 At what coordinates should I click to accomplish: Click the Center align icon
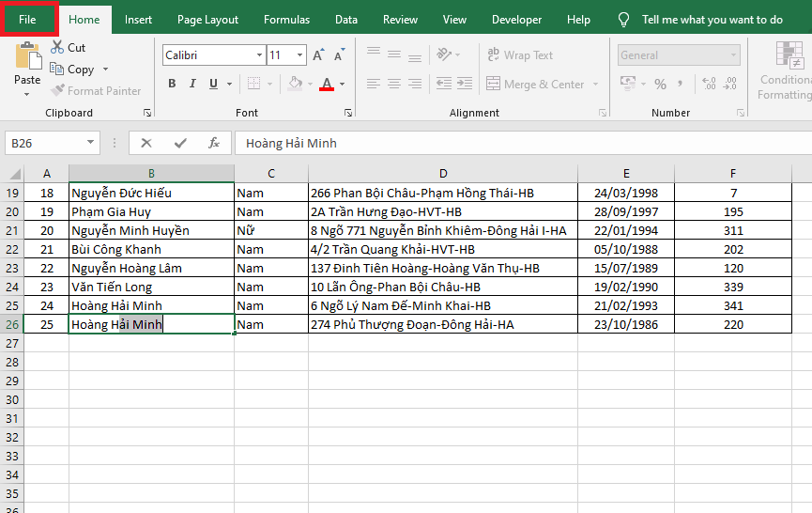pyautogui.click(x=393, y=84)
